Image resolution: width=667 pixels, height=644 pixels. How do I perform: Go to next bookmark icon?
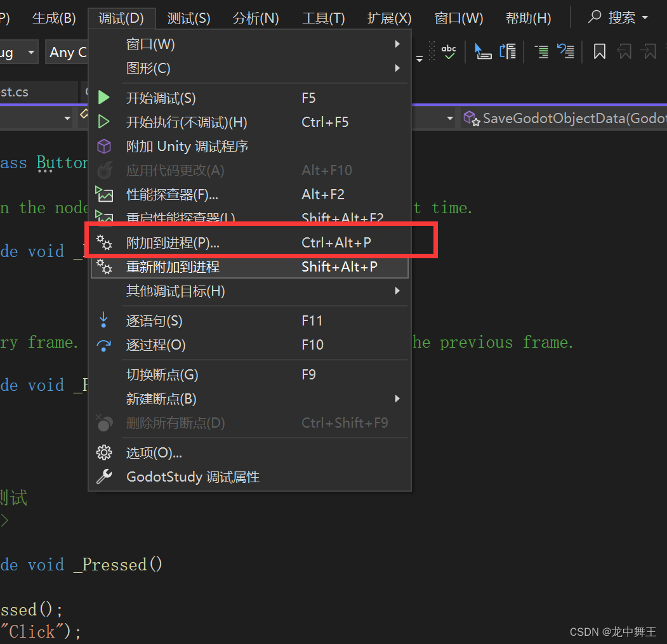(x=649, y=52)
